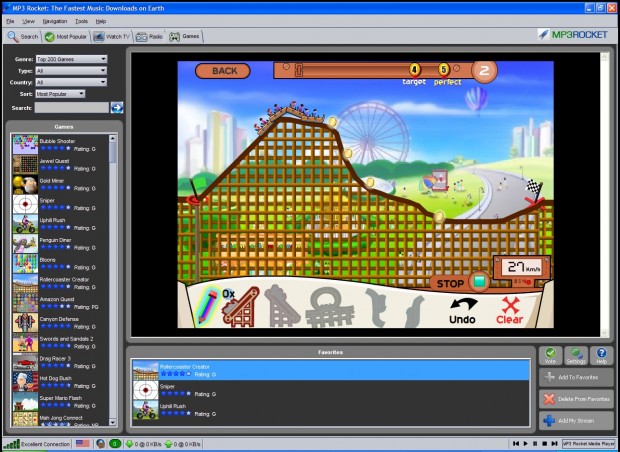
Task: Skip to previous track in media player
Action: [x=516, y=444]
